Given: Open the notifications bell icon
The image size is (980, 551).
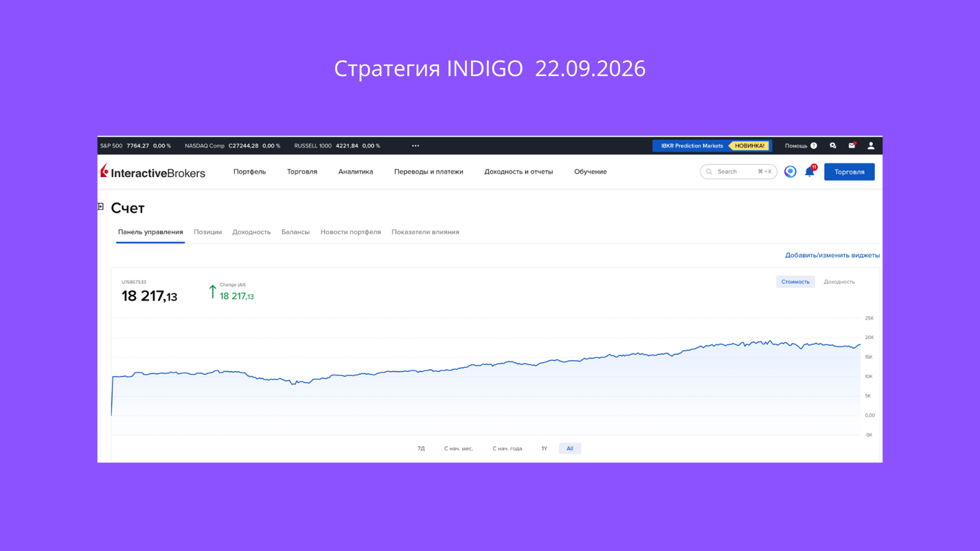Looking at the screenshot, I should coord(810,172).
